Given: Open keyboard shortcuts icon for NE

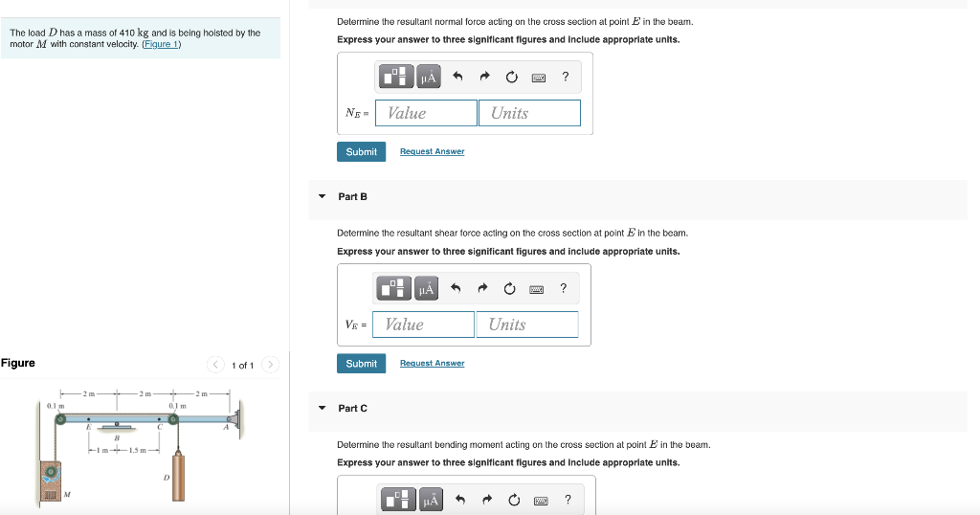Looking at the screenshot, I should click(x=538, y=78).
